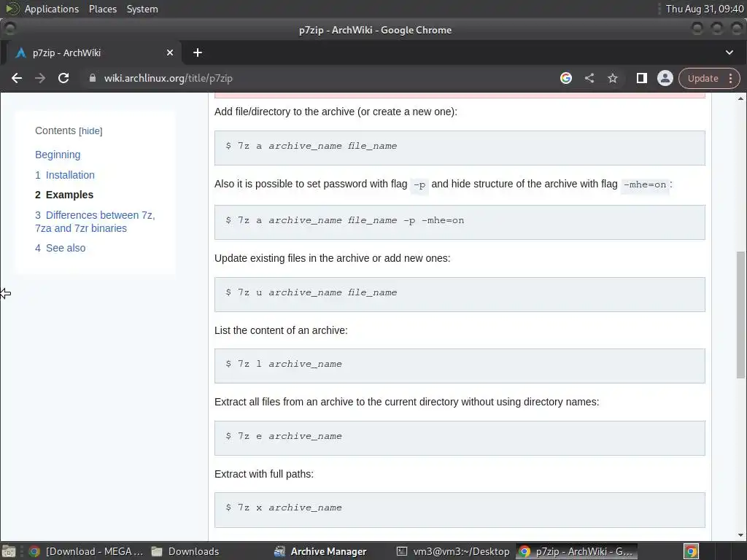Bookmark this page with the star icon
The width and height of the screenshot is (747, 560).
point(613,78)
